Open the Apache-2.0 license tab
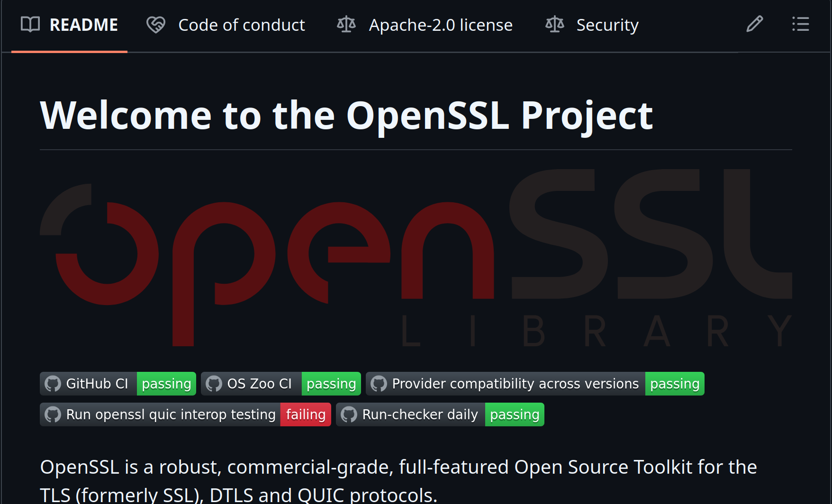Screen dimensions: 832x504 click(x=425, y=25)
